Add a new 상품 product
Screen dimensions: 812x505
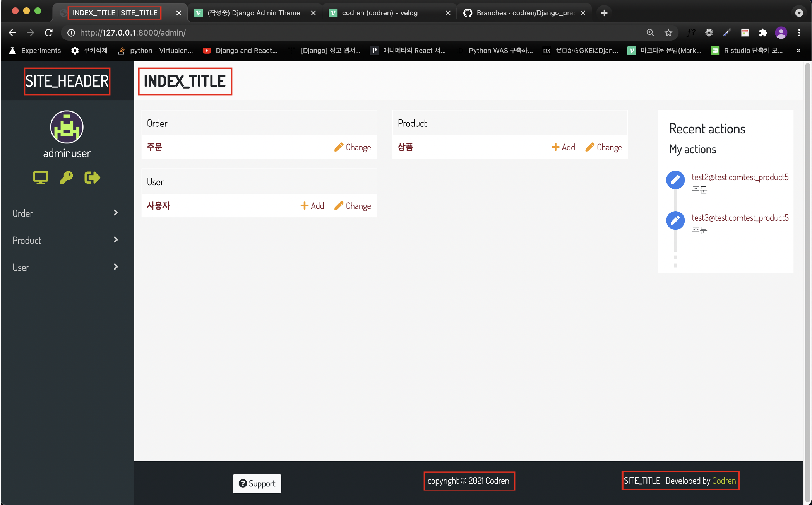563,147
